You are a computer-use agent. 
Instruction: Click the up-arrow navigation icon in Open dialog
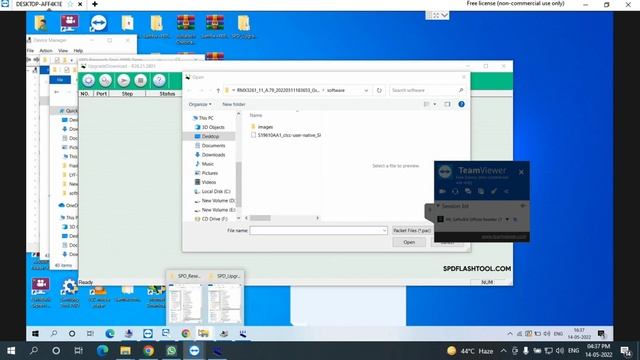218,90
